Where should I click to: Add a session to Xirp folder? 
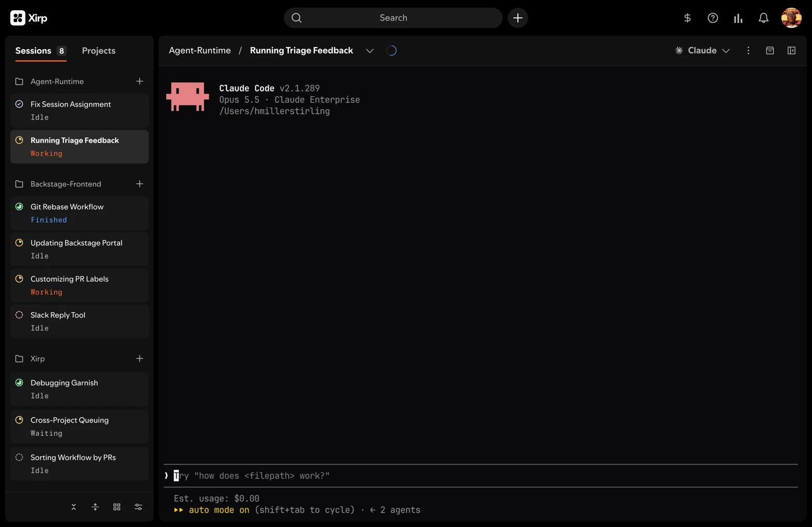139,358
